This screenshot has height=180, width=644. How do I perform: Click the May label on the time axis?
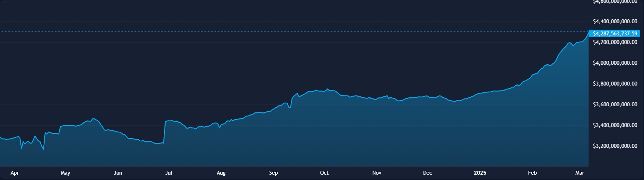coord(65,173)
